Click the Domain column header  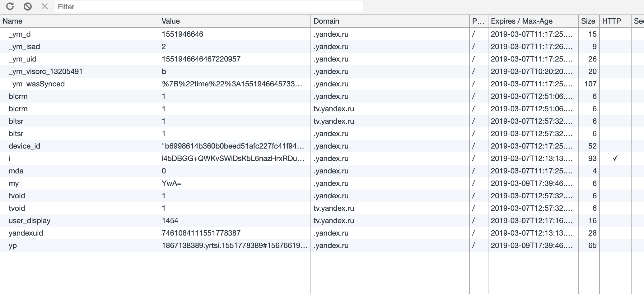(326, 21)
